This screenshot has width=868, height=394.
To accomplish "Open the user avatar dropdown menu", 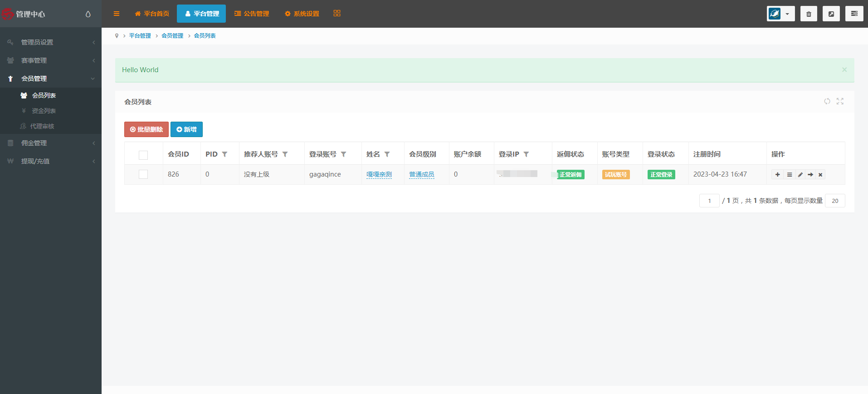I will tap(780, 14).
